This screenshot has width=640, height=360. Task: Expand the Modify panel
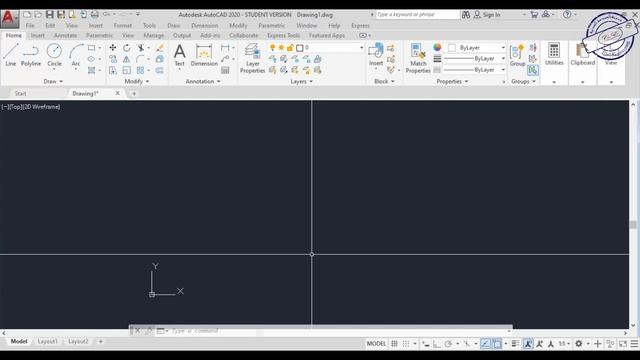click(x=137, y=82)
